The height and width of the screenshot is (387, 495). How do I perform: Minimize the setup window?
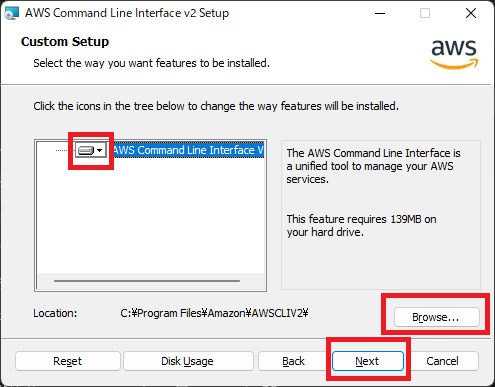[x=380, y=13]
